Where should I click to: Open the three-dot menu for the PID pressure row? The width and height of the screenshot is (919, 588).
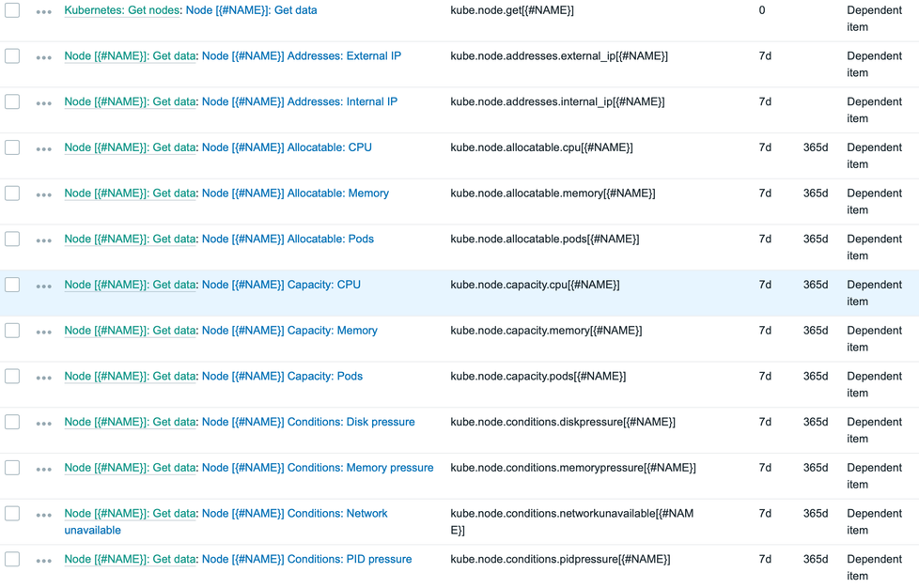point(44,561)
